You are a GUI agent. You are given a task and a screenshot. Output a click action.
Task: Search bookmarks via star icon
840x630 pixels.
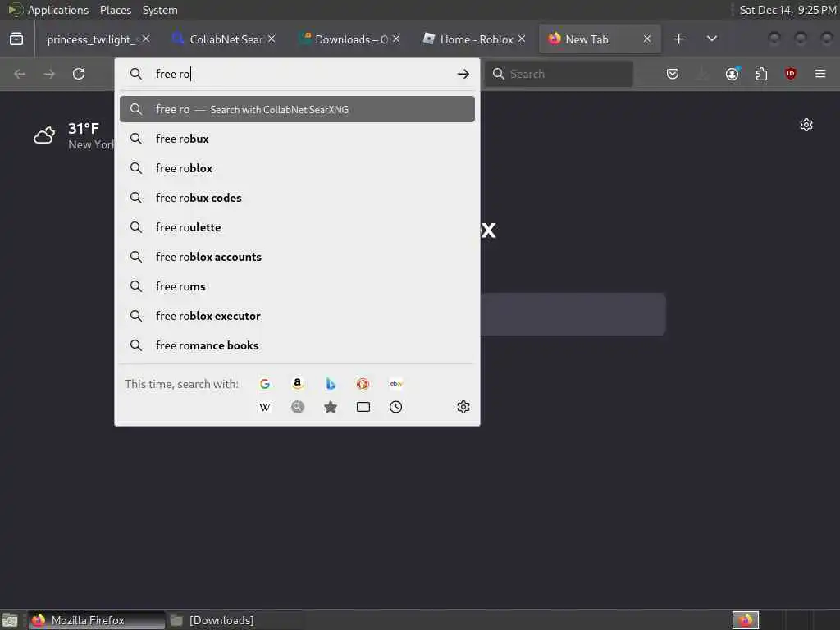[330, 407]
